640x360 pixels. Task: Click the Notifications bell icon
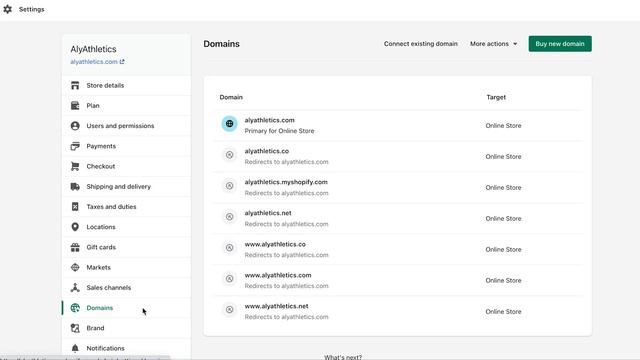pyautogui.click(x=75, y=348)
